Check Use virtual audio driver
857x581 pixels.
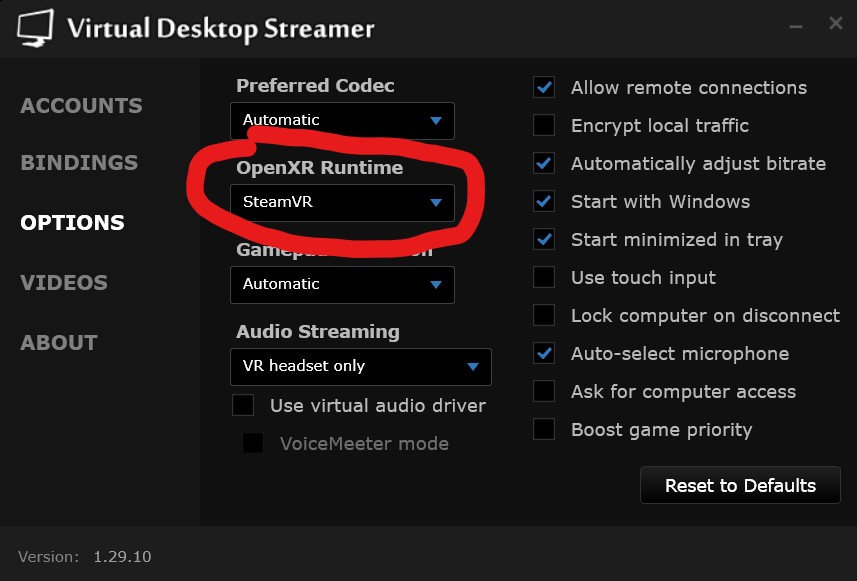[243, 406]
